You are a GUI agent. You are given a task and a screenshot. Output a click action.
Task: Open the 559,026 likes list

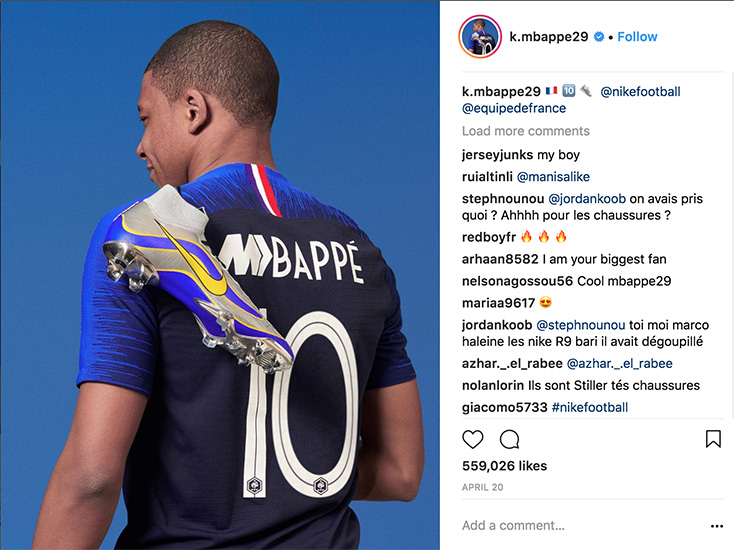pos(505,466)
